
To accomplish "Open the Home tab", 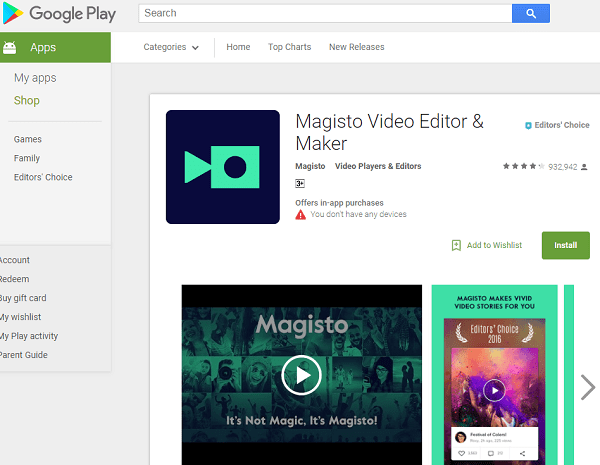I will pos(238,47).
